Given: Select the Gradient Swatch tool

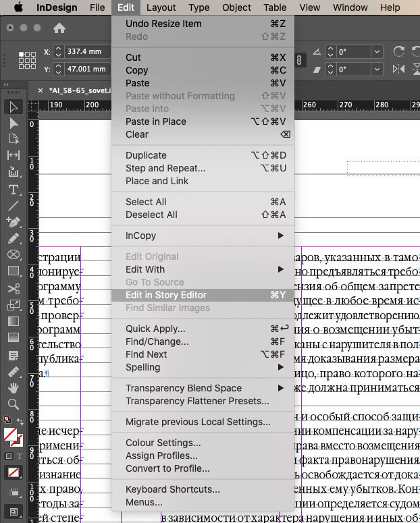Looking at the screenshot, I should click(x=14, y=321).
